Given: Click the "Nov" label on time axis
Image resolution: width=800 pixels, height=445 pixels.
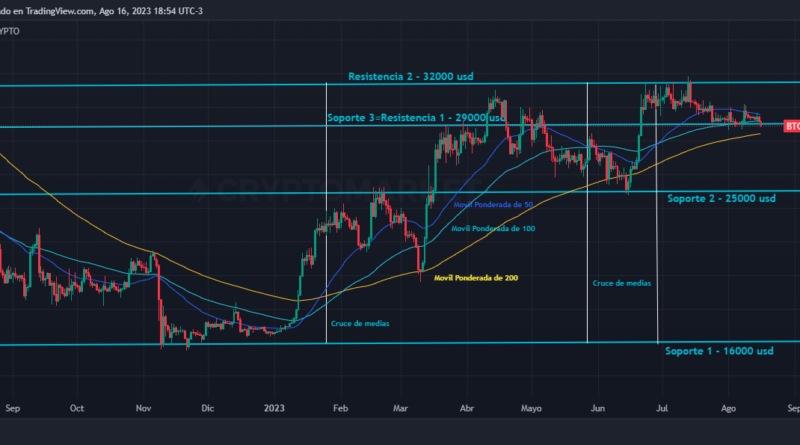Looking at the screenshot, I should click(143, 408).
